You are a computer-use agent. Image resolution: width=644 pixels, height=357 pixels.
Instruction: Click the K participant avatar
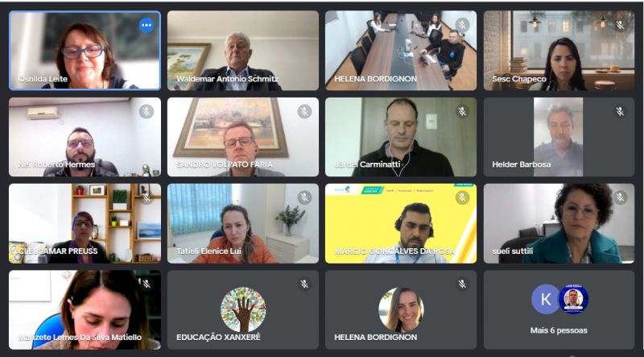[x=546, y=300]
